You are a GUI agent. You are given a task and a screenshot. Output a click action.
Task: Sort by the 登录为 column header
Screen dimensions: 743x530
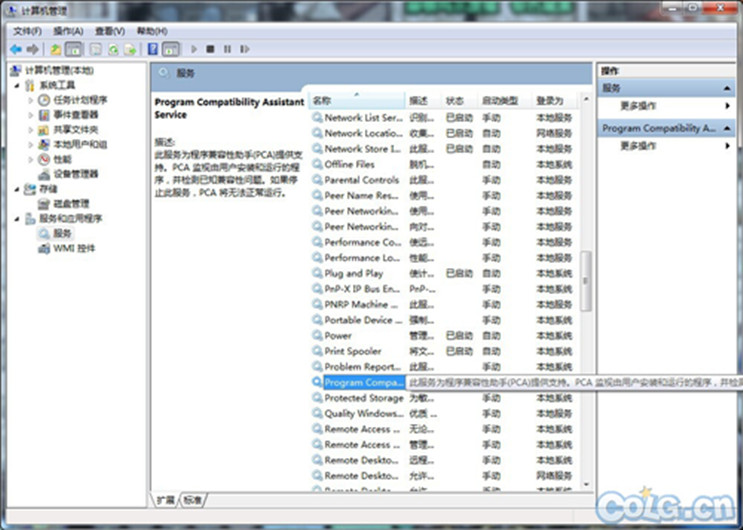(x=554, y=101)
